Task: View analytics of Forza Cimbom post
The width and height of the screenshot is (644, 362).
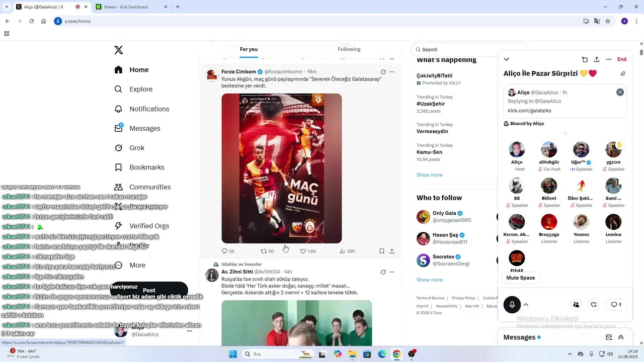Action: coord(347,251)
